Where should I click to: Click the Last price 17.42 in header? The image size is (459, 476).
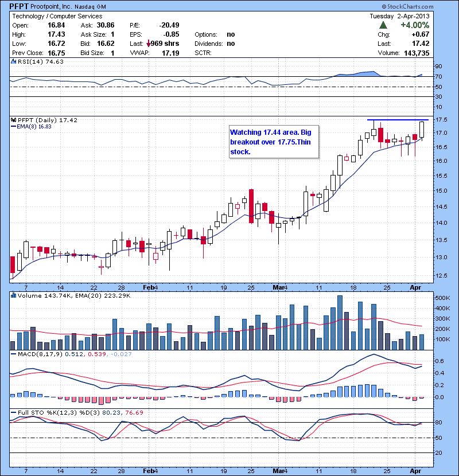[421, 44]
